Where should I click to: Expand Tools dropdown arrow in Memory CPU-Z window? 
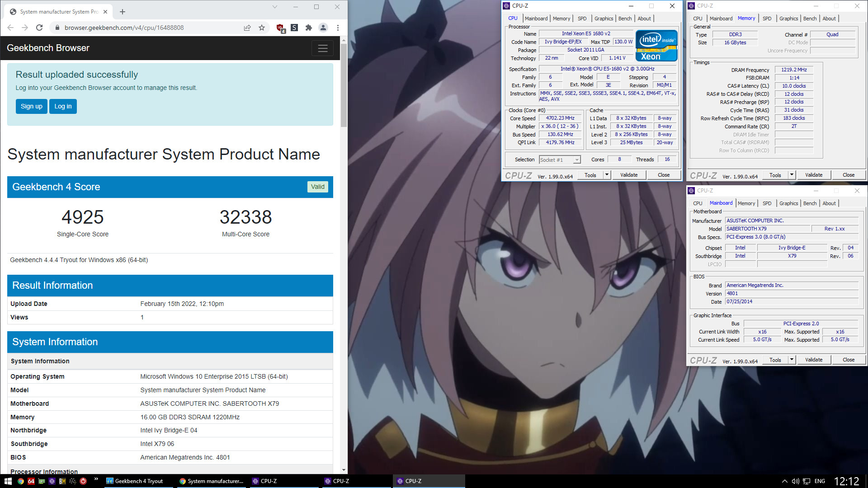click(x=792, y=175)
